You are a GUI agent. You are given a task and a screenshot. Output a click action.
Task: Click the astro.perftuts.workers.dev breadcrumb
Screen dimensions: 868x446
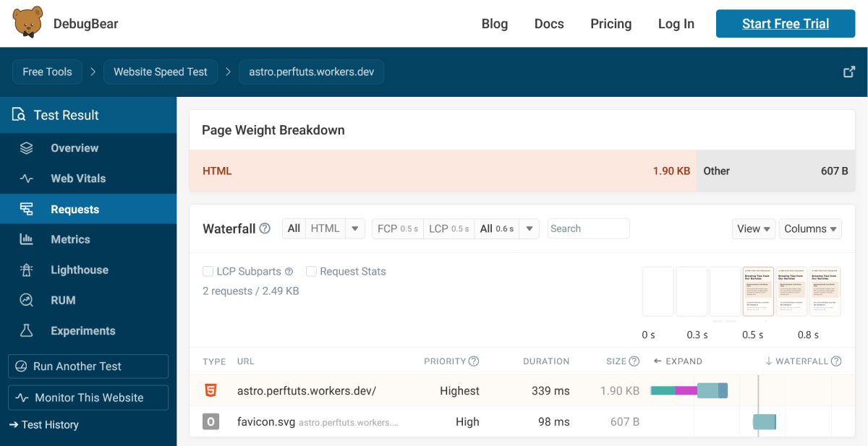click(312, 72)
